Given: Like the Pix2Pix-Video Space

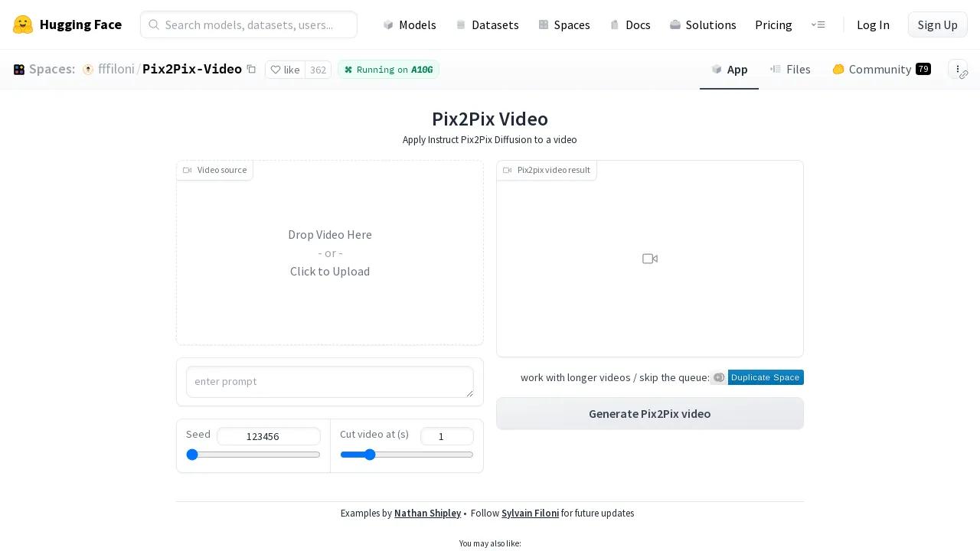Looking at the screenshot, I should 286,70.
